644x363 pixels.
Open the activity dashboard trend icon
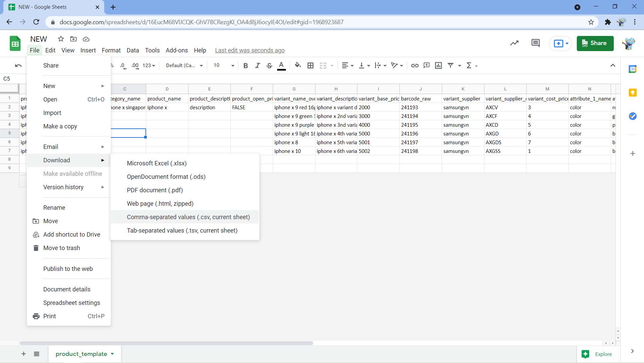click(x=514, y=43)
